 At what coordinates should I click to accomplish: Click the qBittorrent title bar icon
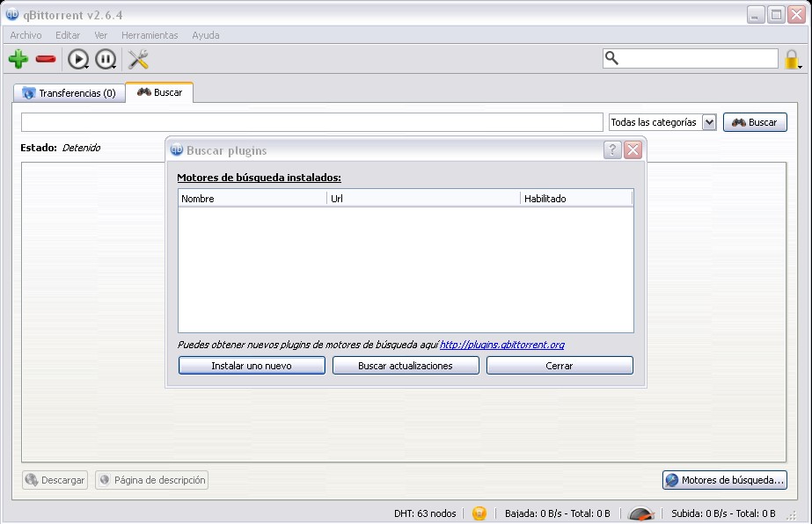12,14
